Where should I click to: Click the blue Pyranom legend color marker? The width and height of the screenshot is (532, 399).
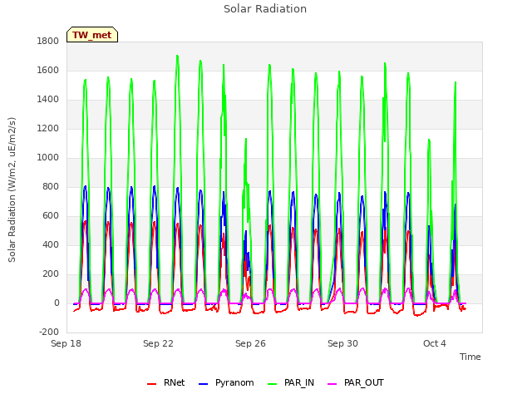[203, 384]
